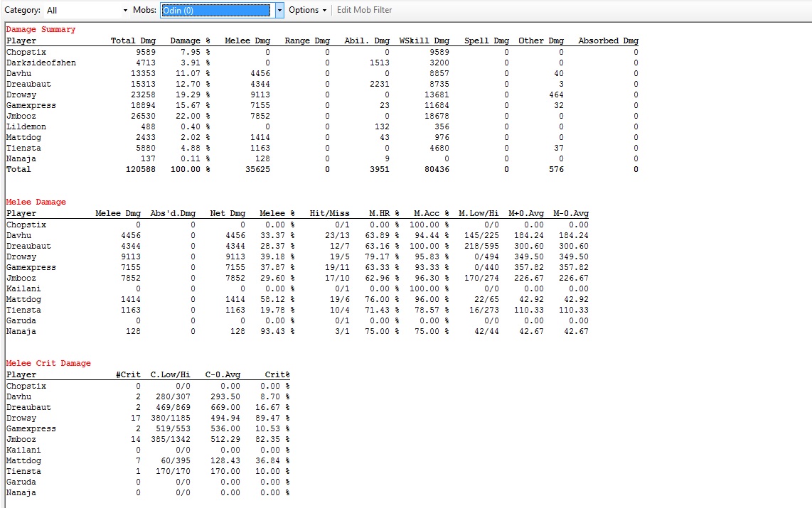The width and height of the screenshot is (812, 508).
Task: Click the Odin (0) mob selection field
Action: point(216,10)
